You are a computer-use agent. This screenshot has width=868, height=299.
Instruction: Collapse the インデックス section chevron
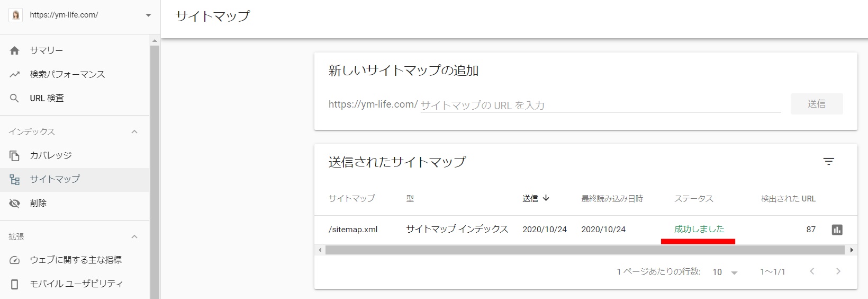[x=134, y=131]
